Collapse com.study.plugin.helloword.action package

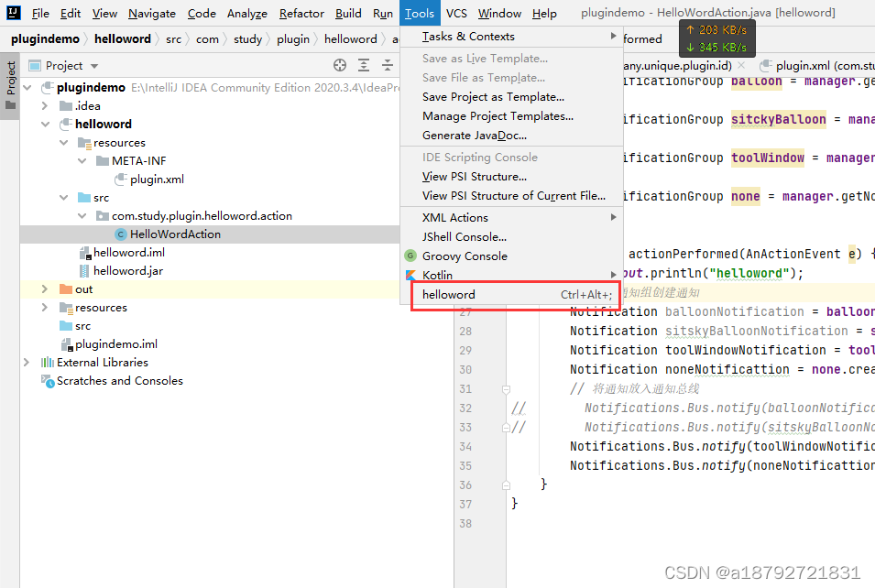click(x=82, y=216)
